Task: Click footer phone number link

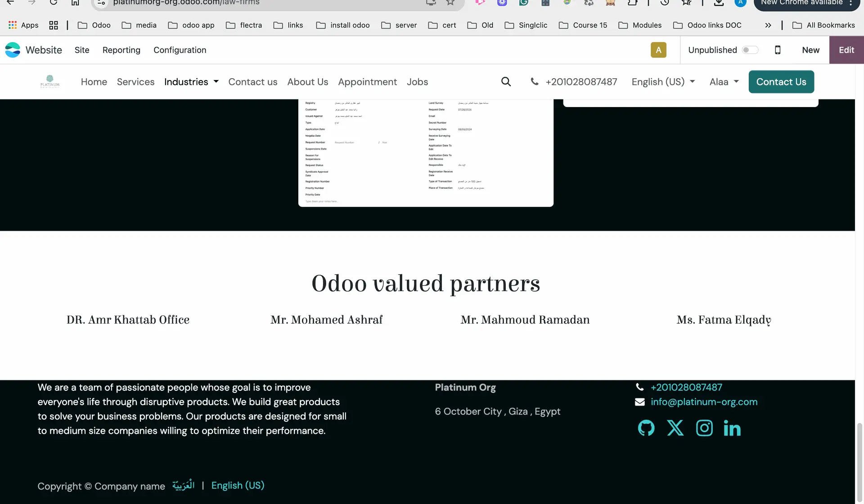Action: click(x=686, y=388)
